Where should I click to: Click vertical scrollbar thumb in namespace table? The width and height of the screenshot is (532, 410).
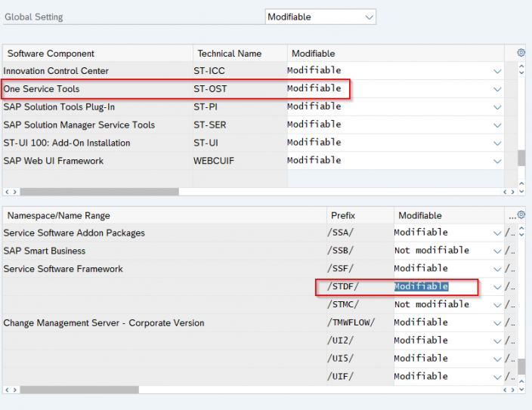coord(521,366)
